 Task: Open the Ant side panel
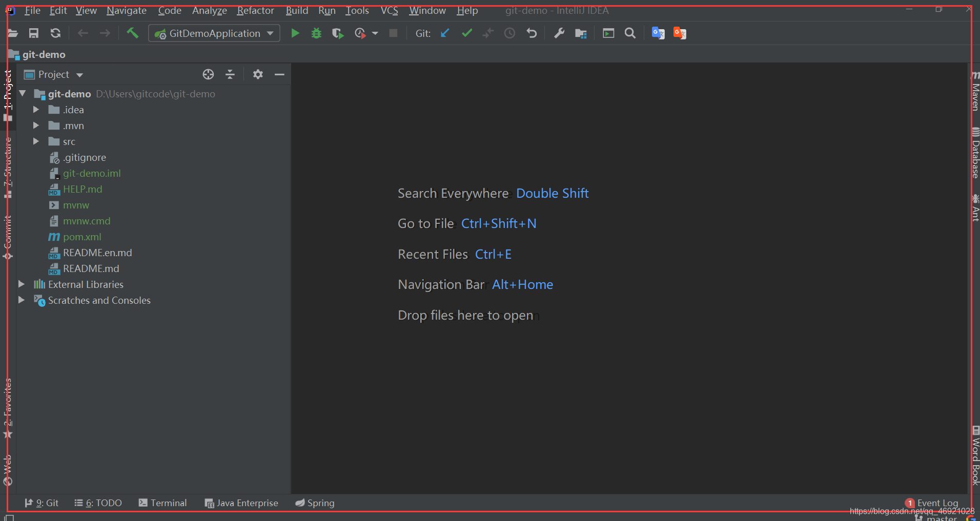tap(975, 207)
